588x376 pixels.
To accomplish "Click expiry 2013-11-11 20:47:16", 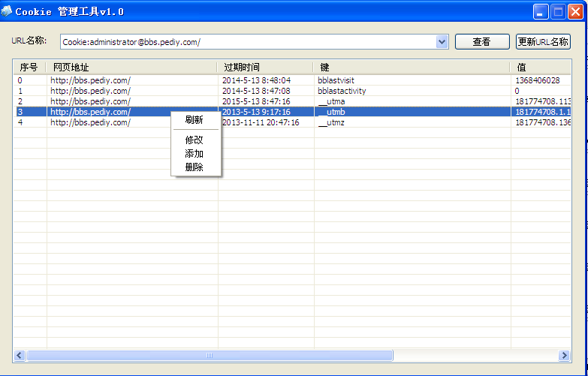I will click(x=261, y=122).
